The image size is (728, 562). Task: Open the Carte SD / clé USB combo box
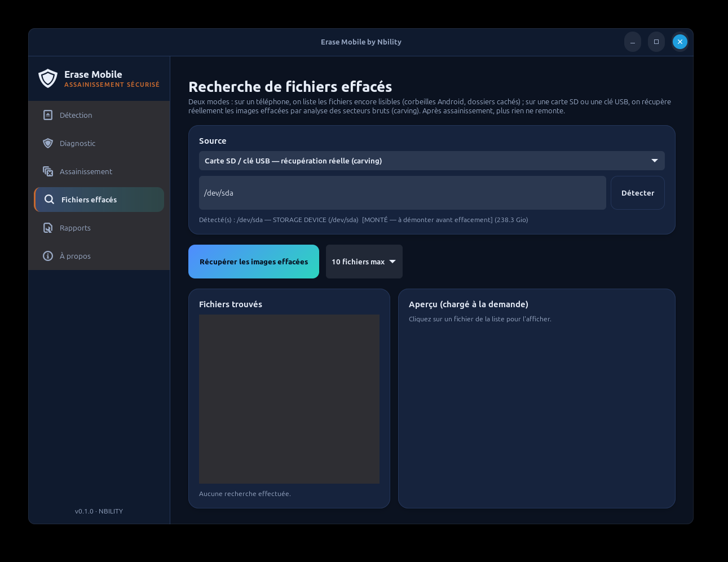click(x=432, y=161)
